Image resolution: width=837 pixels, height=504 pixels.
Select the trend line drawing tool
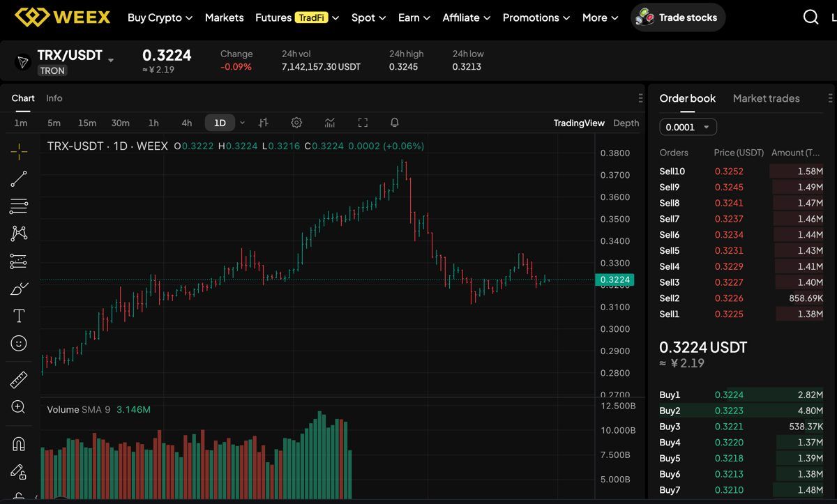coord(19,178)
